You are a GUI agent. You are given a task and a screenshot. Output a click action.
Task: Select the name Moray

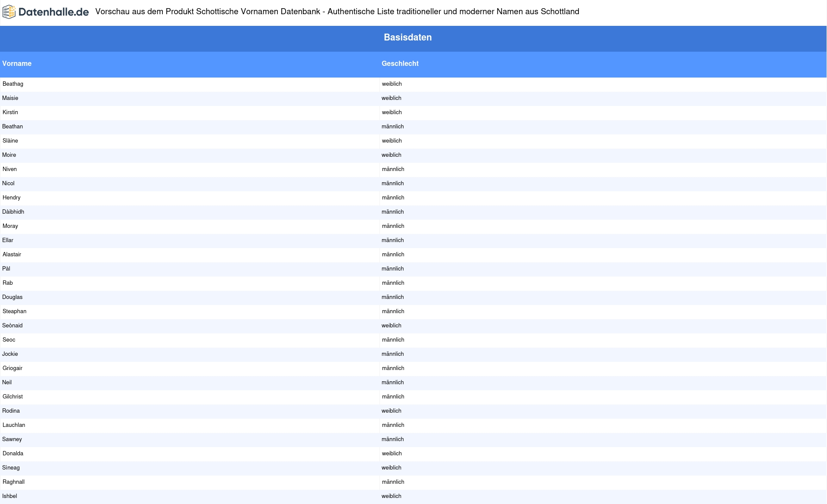[x=10, y=226]
